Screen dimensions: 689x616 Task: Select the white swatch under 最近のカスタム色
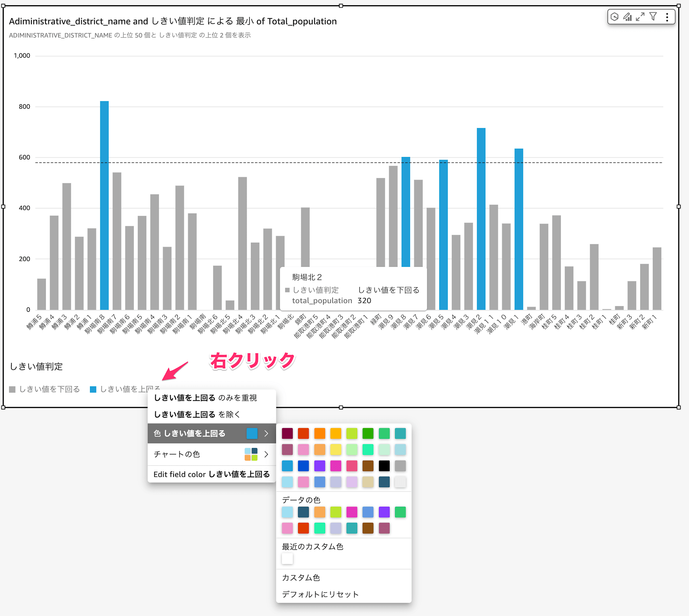287,558
